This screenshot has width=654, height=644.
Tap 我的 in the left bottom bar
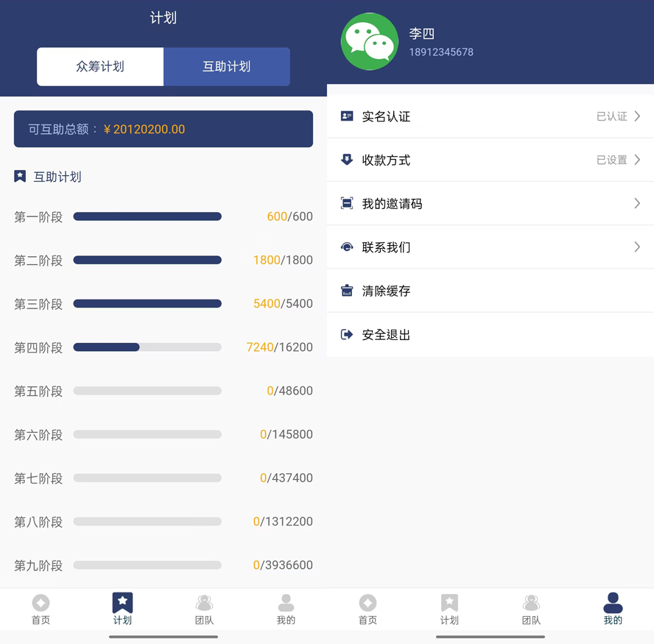[286, 609]
